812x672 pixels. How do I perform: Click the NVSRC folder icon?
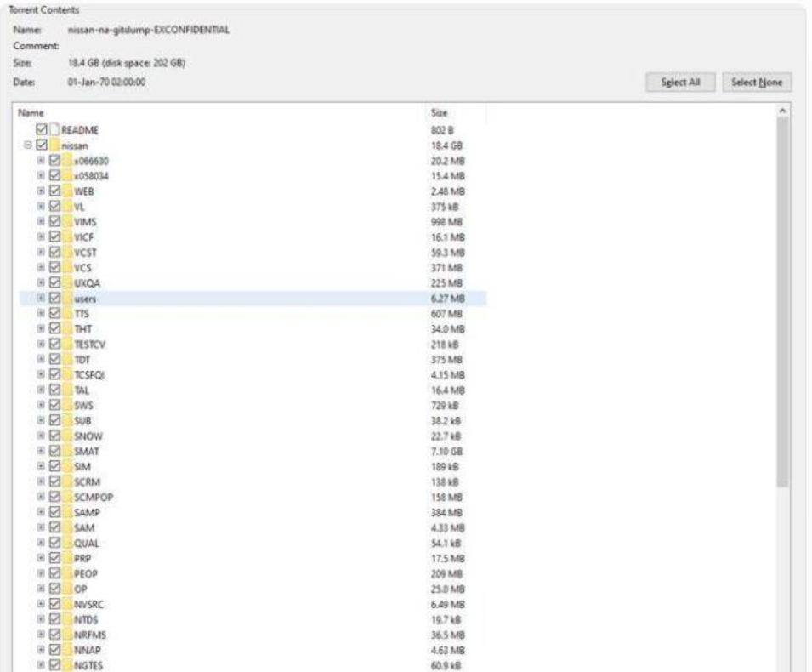tap(68, 604)
